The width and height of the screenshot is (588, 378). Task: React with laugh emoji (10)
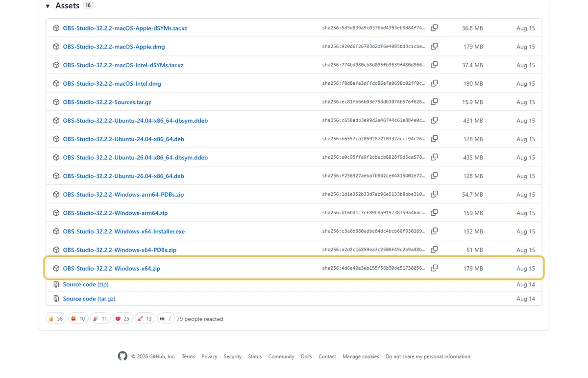[78, 319]
